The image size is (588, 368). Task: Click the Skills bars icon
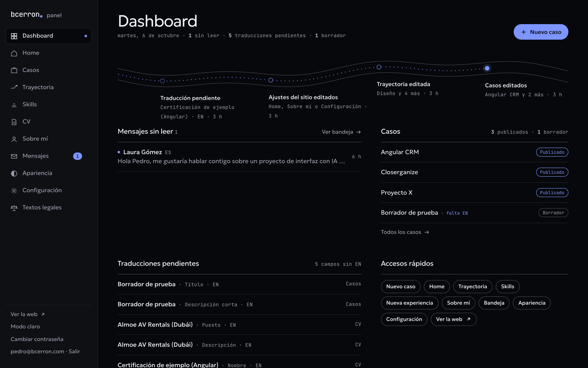tap(14, 105)
